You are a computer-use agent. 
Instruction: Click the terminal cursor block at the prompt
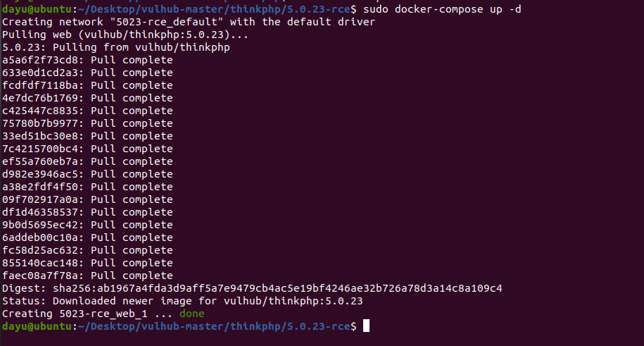point(367,326)
